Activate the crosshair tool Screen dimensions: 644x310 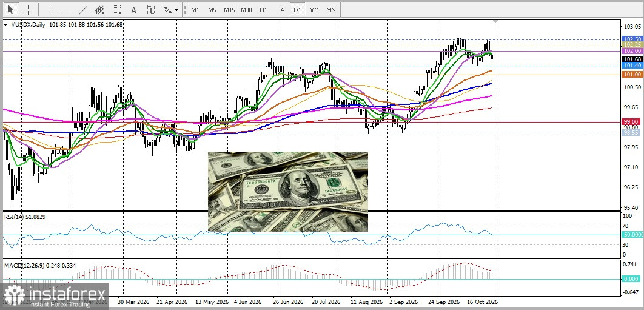point(28,10)
